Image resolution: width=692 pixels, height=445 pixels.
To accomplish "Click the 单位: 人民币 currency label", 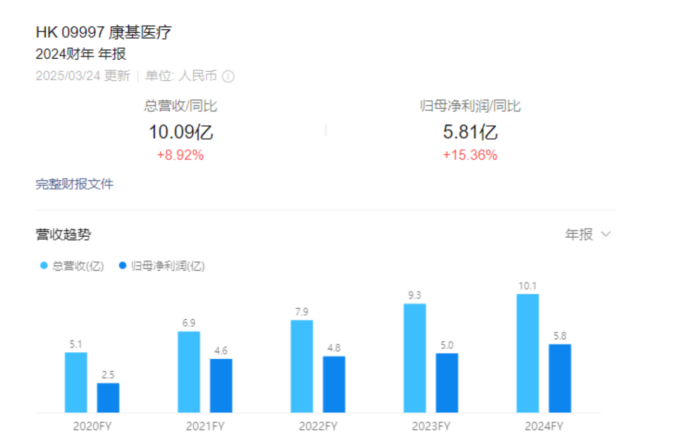I will click(181, 76).
